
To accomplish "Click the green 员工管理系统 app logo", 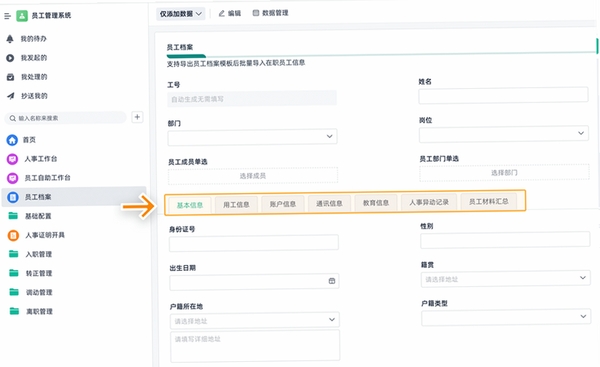I will pos(22,16).
